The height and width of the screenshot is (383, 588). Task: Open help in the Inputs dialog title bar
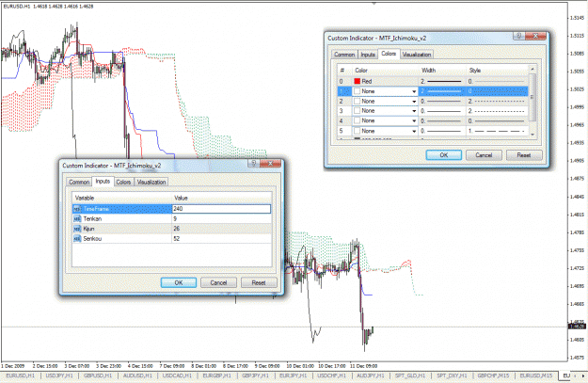253,163
